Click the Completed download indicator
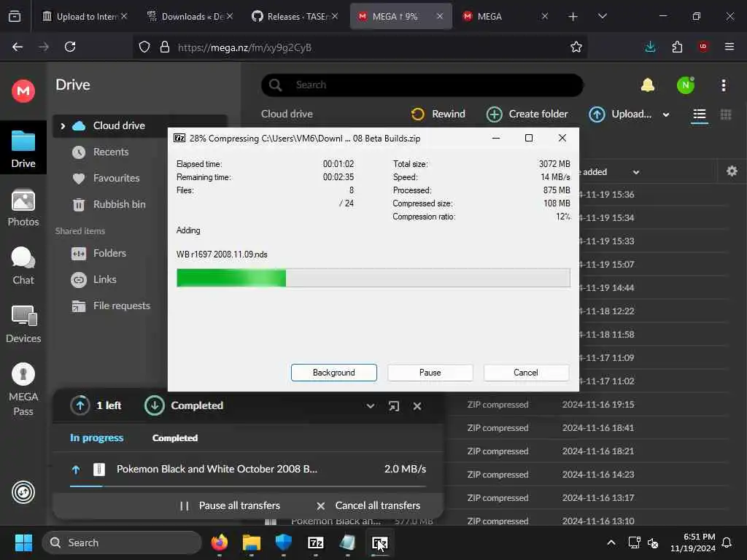 [184, 405]
